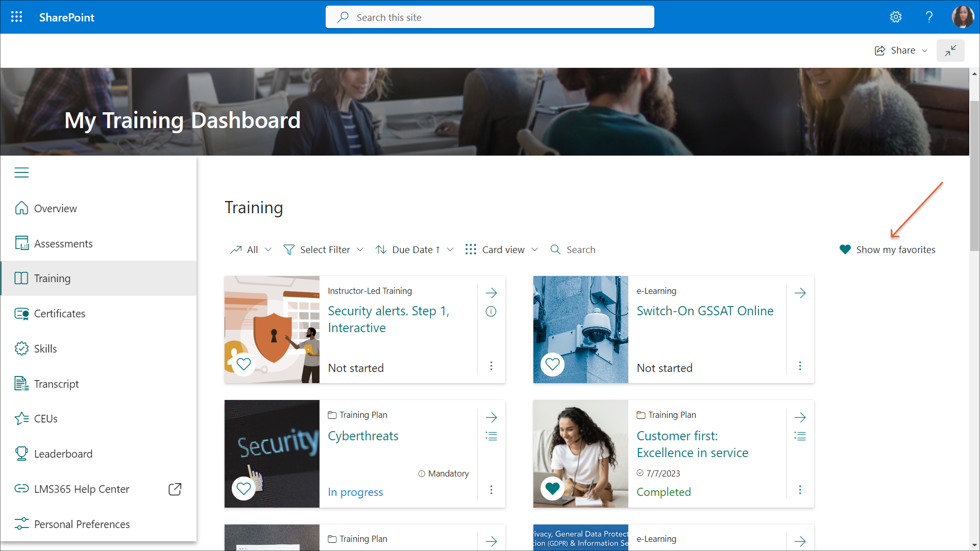
Task: Click the Search this site field
Action: (x=490, y=17)
